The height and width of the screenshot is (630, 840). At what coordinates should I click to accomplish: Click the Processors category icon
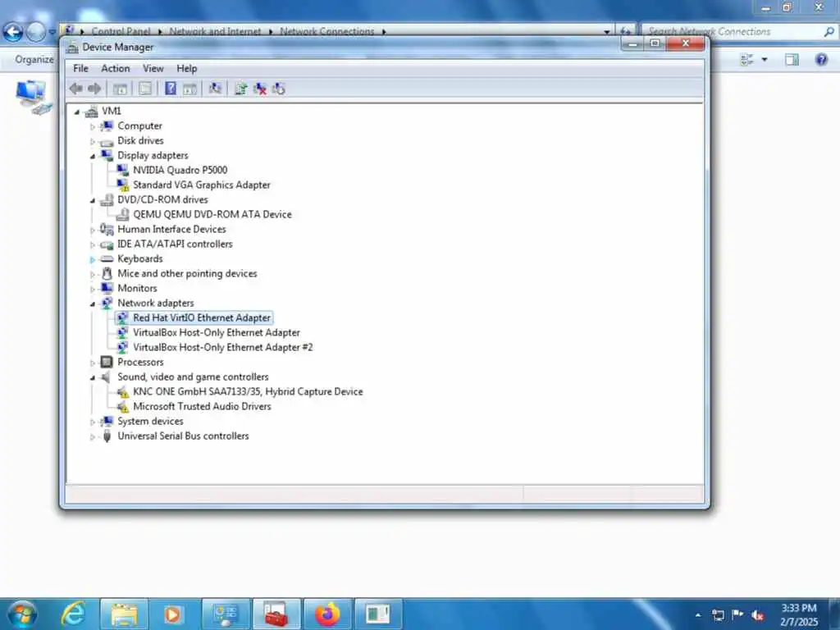click(107, 362)
